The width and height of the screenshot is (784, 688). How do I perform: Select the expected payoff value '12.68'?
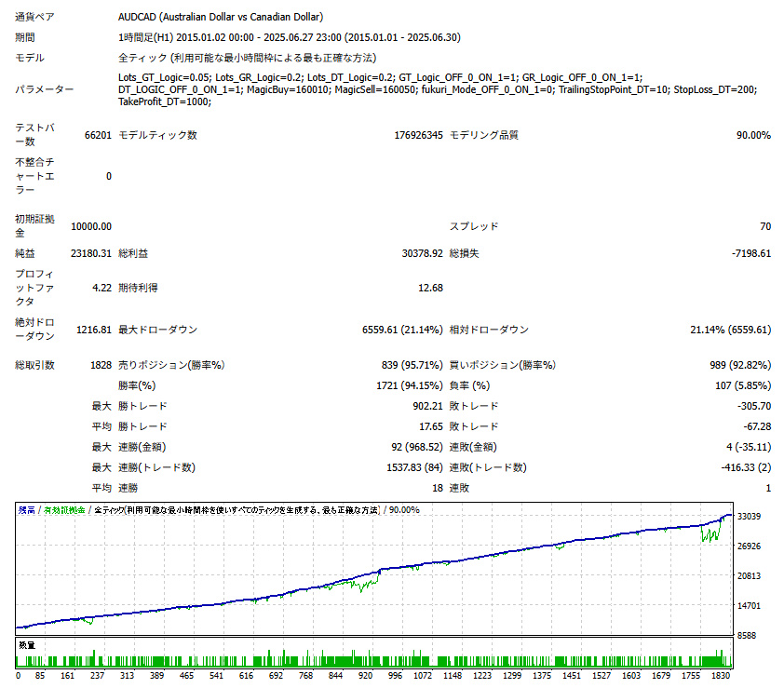430,288
